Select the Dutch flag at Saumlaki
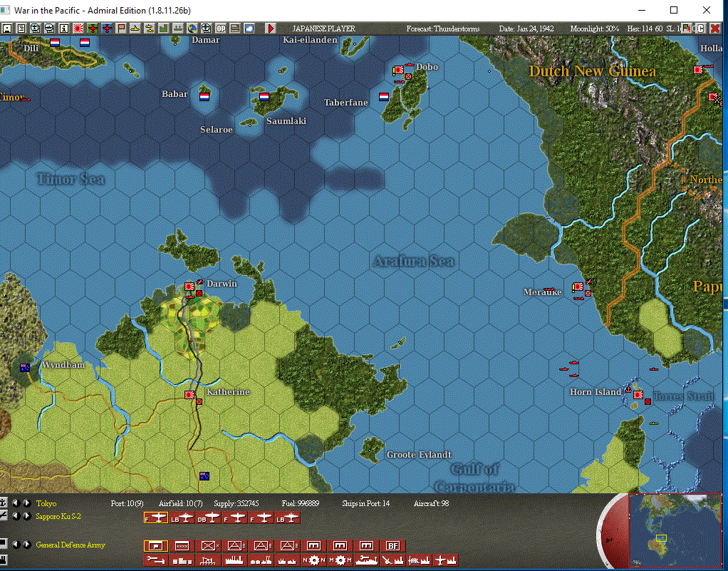 click(x=264, y=97)
